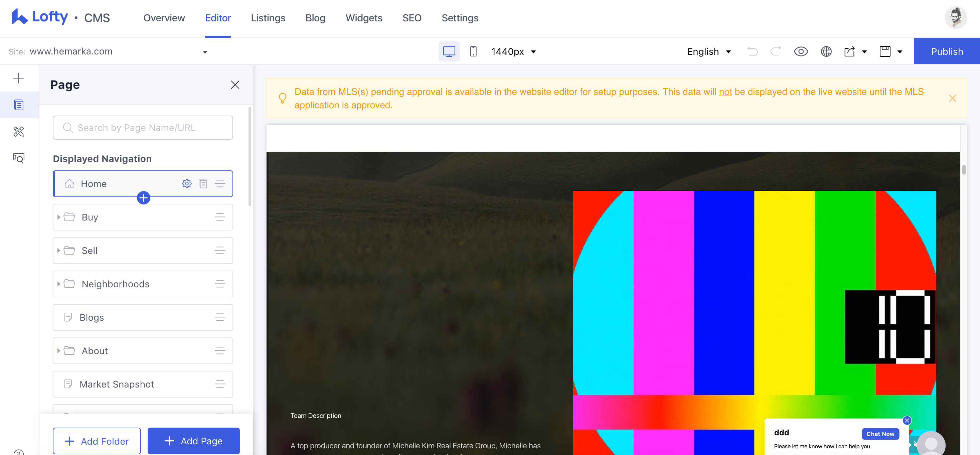
Task: Click the About row drag handle
Action: (x=220, y=351)
